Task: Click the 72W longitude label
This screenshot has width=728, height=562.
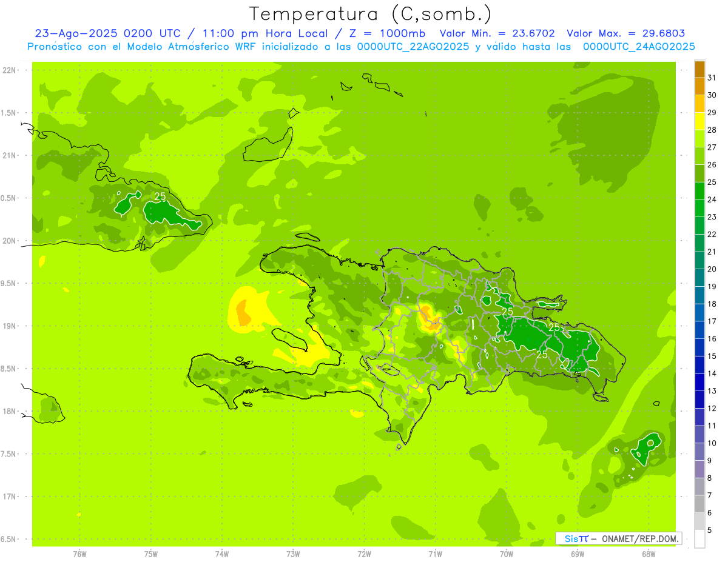Action: 364,554
